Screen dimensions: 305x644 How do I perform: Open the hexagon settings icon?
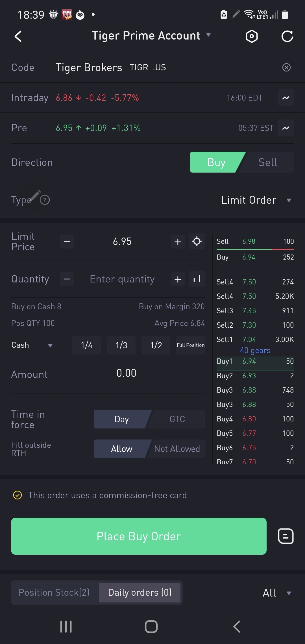point(252,36)
